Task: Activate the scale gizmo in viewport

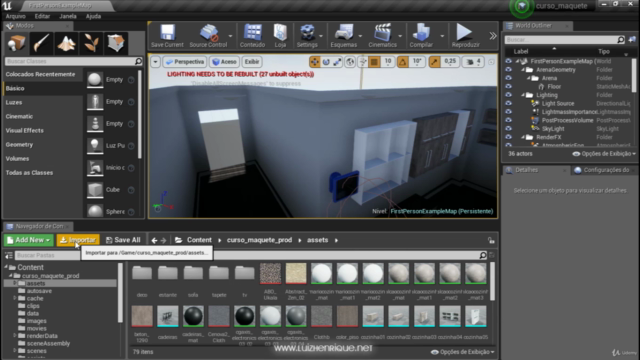Action: [337, 62]
